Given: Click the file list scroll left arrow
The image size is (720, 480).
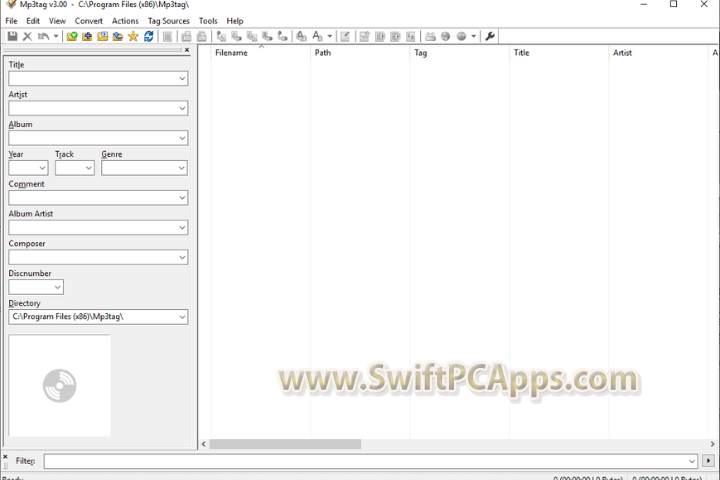Looking at the screenshot, I should 203,444.
